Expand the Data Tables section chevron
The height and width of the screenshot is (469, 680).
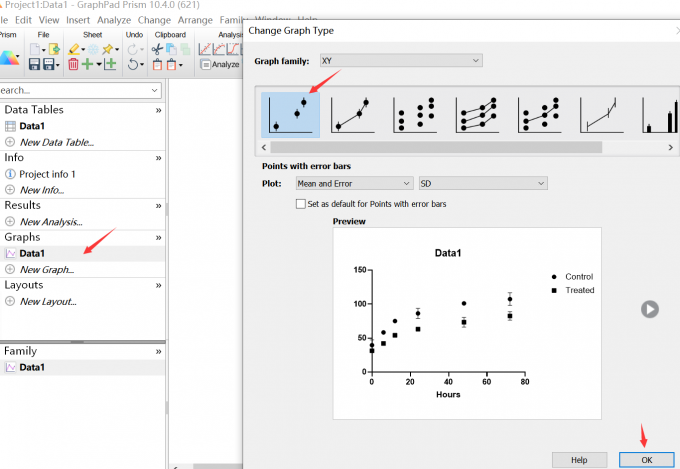[158, 110]
